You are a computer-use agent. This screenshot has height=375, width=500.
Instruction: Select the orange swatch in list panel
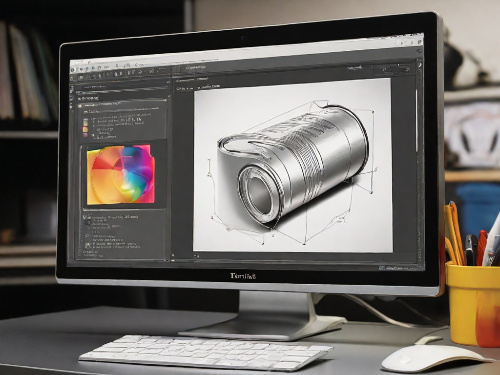(x=86, y=129)
